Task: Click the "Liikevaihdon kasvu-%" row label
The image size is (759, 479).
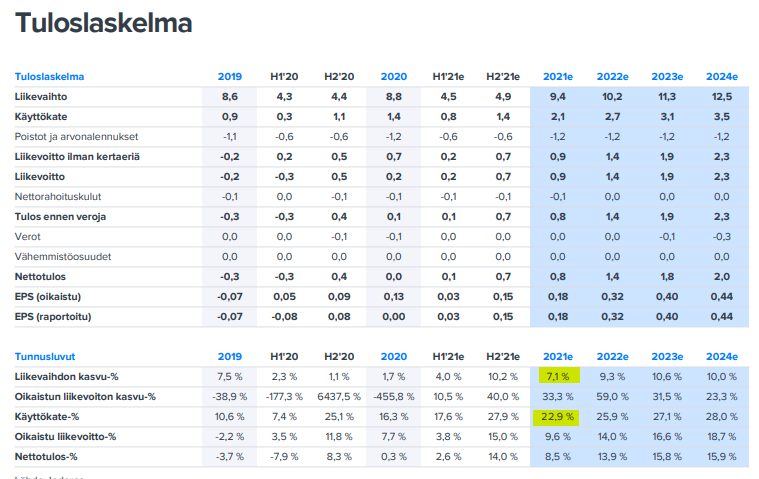Action: click(x=67, y=376)
